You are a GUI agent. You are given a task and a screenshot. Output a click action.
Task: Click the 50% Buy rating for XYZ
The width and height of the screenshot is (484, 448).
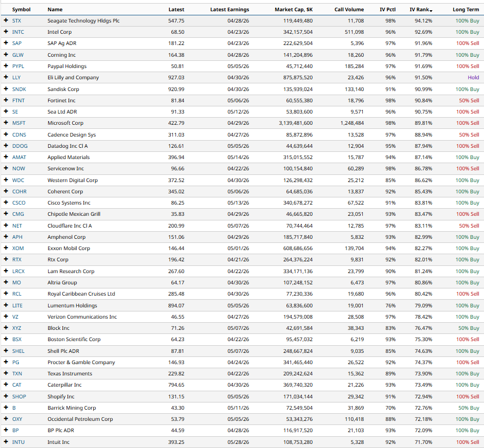[x=469, y=328]
